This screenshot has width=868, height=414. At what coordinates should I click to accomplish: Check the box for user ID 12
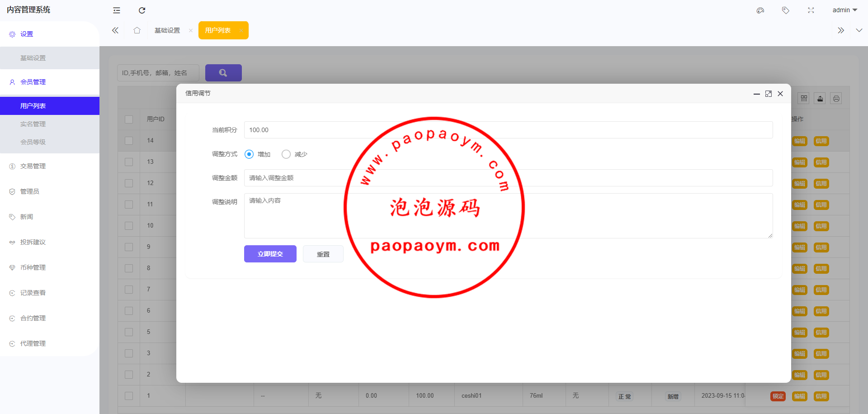[x=129, y=183]
